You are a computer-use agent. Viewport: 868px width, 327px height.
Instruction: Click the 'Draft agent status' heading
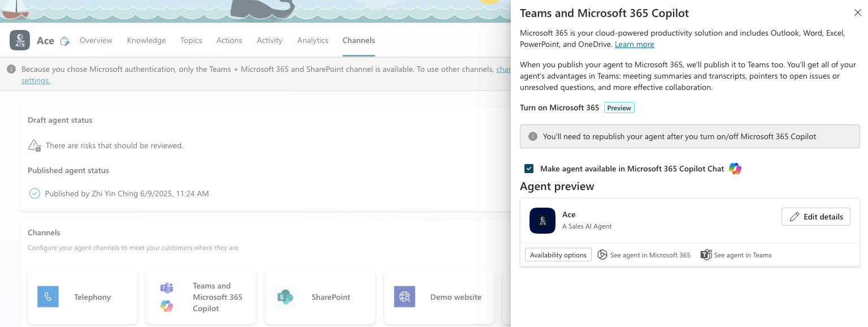click(60, 120)
